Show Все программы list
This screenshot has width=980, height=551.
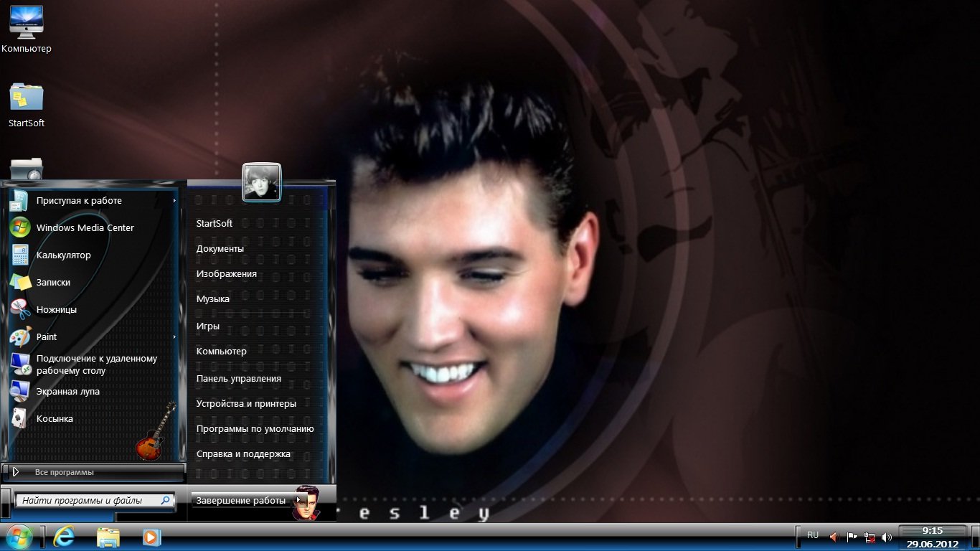(x=64, y=472)
